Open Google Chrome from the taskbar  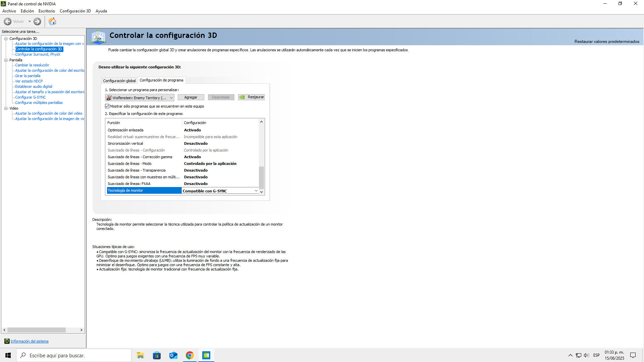point(190,355)
